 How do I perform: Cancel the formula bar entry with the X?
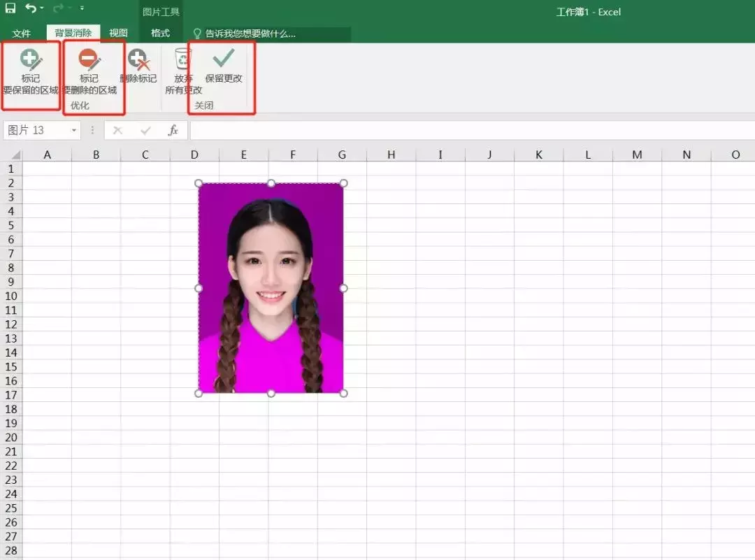(x=117, y=131)
